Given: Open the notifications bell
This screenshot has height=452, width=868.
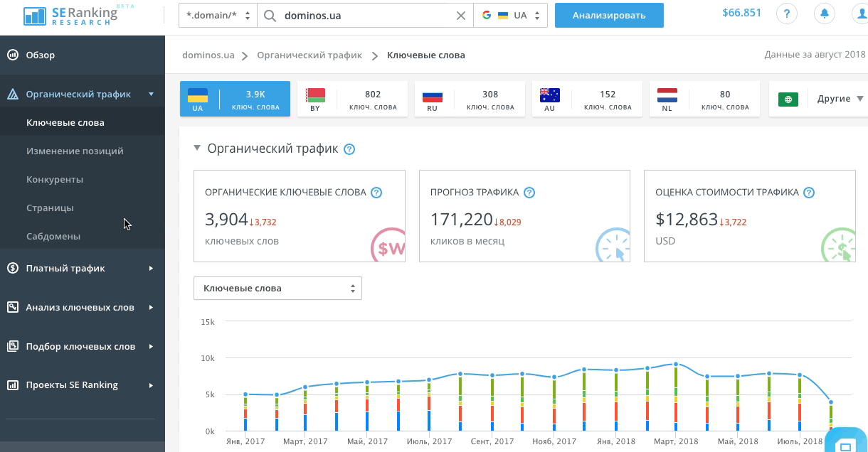Looking at the screenshot, I should (x=825, y=14).
